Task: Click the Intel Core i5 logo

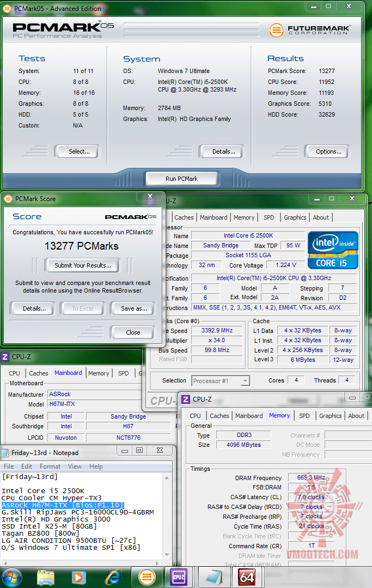Action: click(x=333, y=250)
